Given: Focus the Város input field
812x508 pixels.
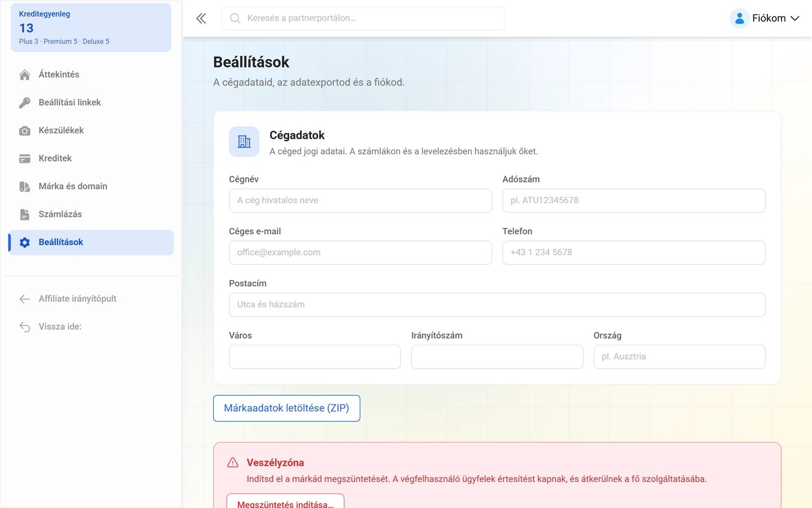Looking at the screenshot, I should 315,357.
